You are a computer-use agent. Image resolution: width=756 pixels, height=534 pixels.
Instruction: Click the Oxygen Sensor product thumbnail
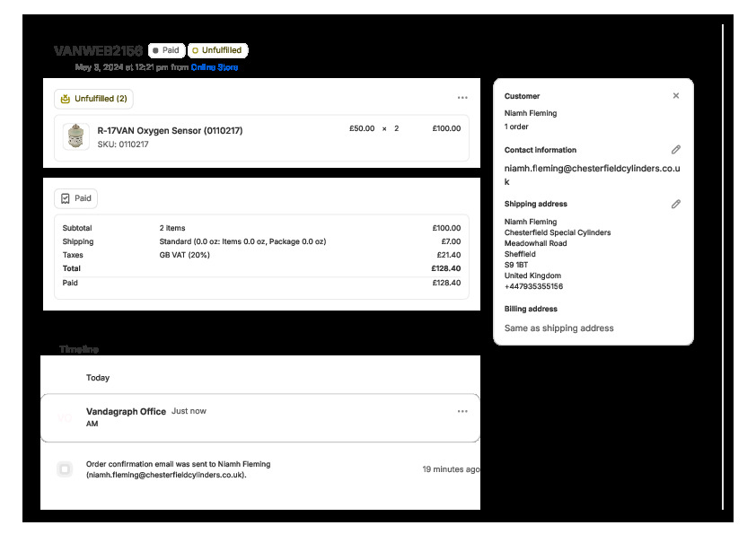pos(76,136)
